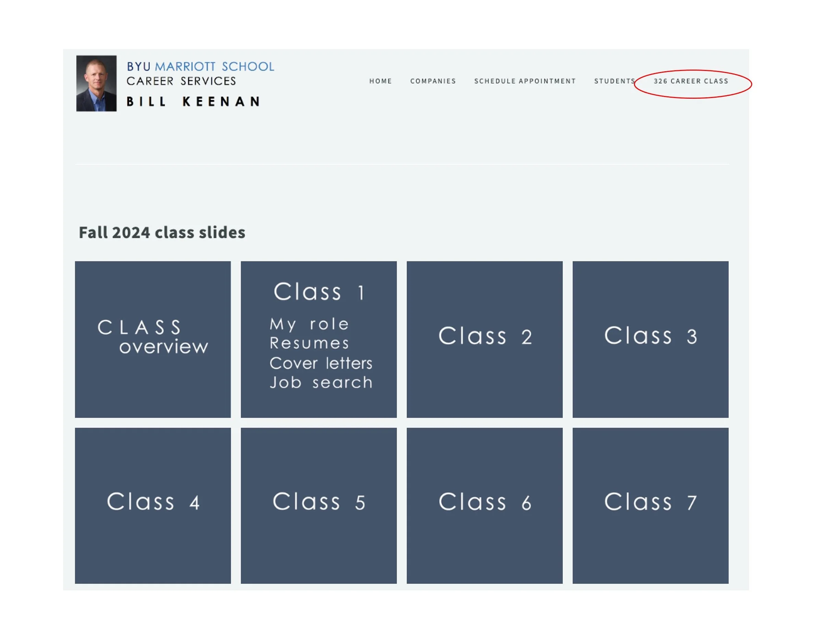
Task: Open the Class 3 slides tile
Action: click(x=650, y=339)
